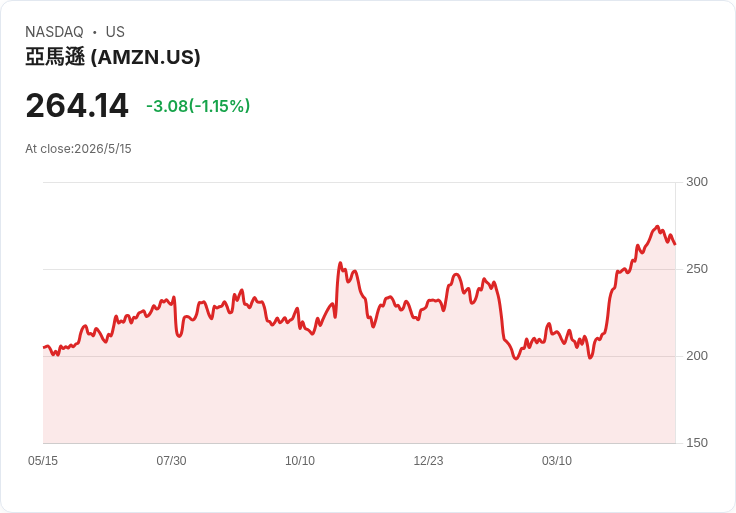Select the 07/30 date axis label
The width and height of the screenshot is (736, 513).
click(x=171, y=461)
